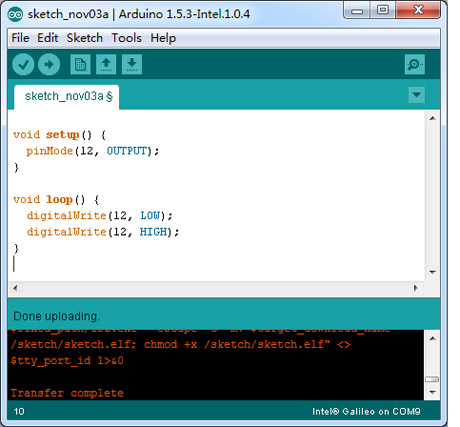The height and width of the screenshot is (427, 460).
Task: Open the Help menu
Action: click(163, 38)
